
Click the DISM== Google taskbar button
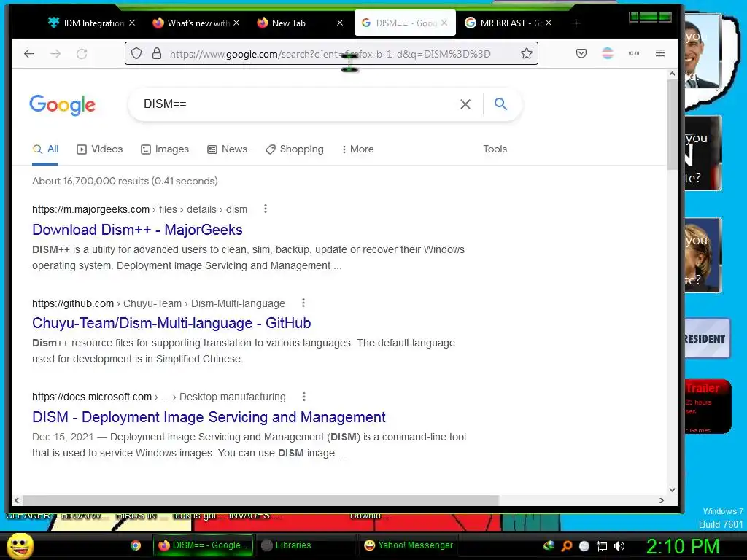point(203,545)
